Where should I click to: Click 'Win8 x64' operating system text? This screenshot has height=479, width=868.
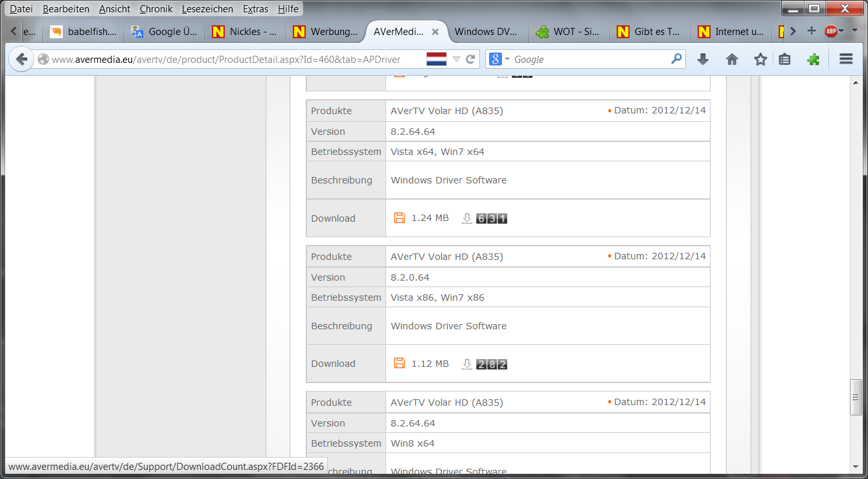click(413, 443)
